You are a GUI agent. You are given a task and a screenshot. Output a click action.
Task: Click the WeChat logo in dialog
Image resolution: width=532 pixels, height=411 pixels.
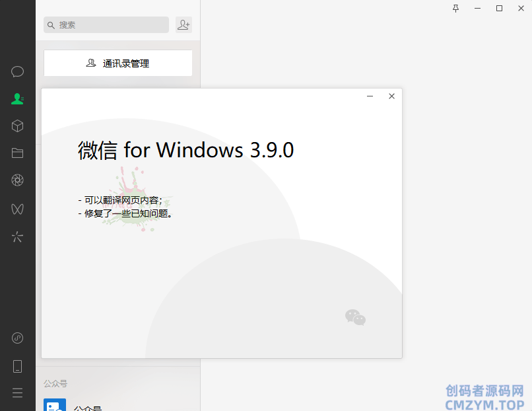tap(355, 317)
